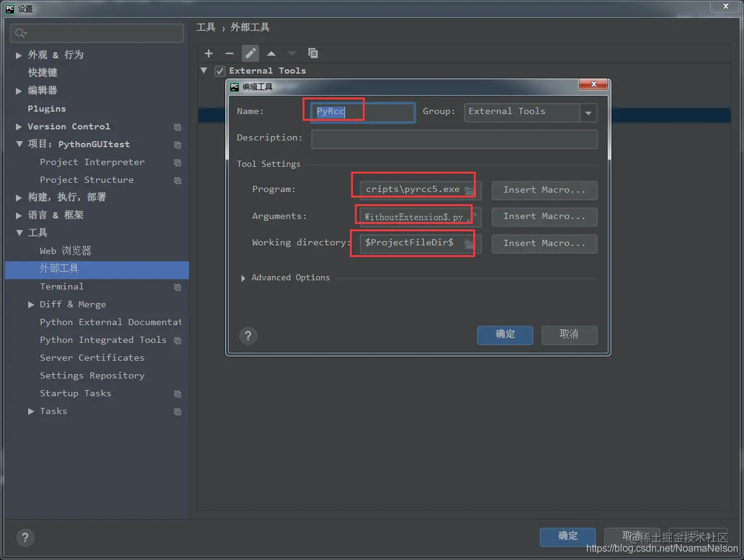Click 工具 in the breadcrumb header

(206, 28)
